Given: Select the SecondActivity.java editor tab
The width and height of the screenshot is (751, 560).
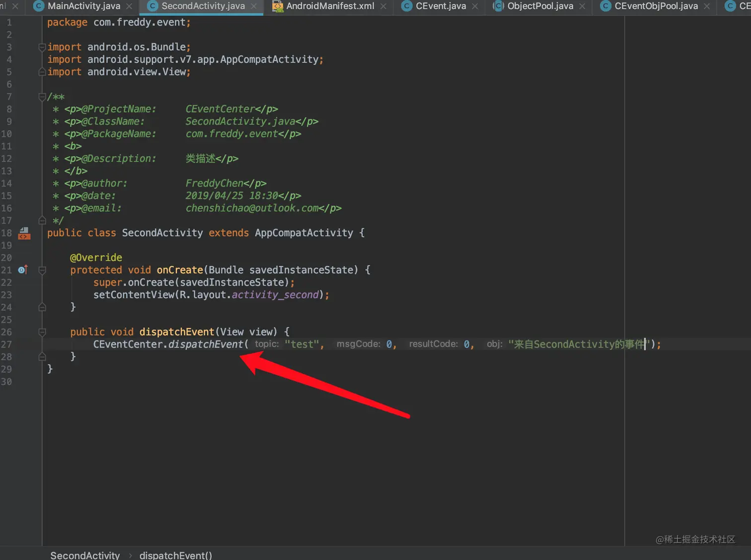Looking at the screenshot, I should [x=203, y=6].
